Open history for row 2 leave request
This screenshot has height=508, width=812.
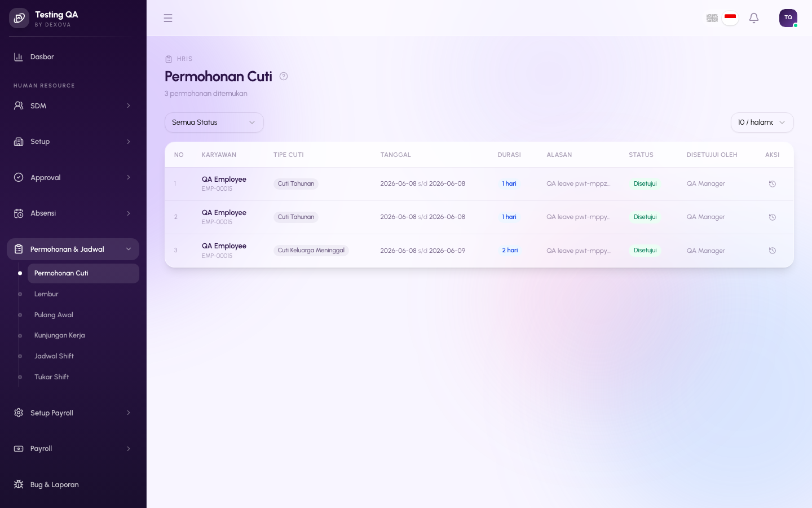tap(773, 217)
